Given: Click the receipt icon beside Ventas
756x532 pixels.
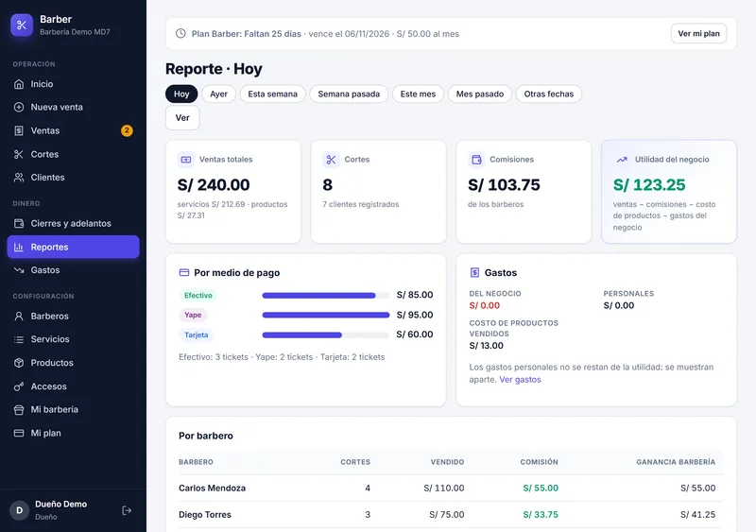Looking at the screenshot, I should 19,130.
